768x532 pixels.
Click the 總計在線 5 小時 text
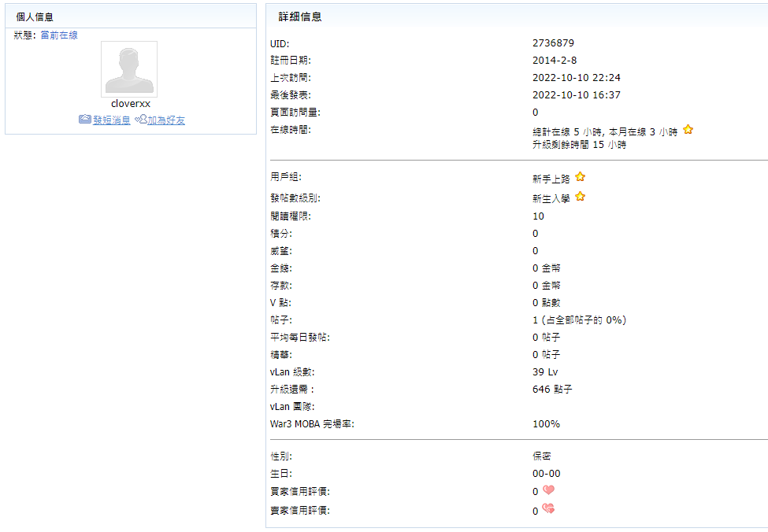(x=567, y=132)
